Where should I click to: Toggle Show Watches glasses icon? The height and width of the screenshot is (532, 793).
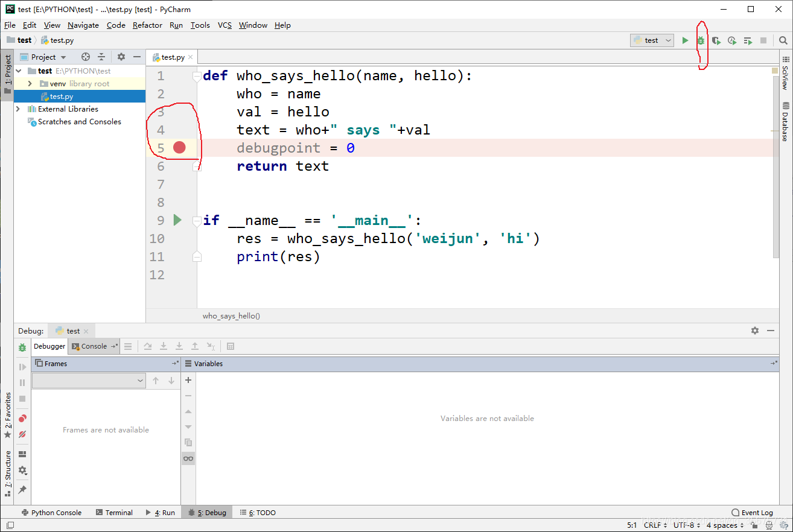(188, 458)
